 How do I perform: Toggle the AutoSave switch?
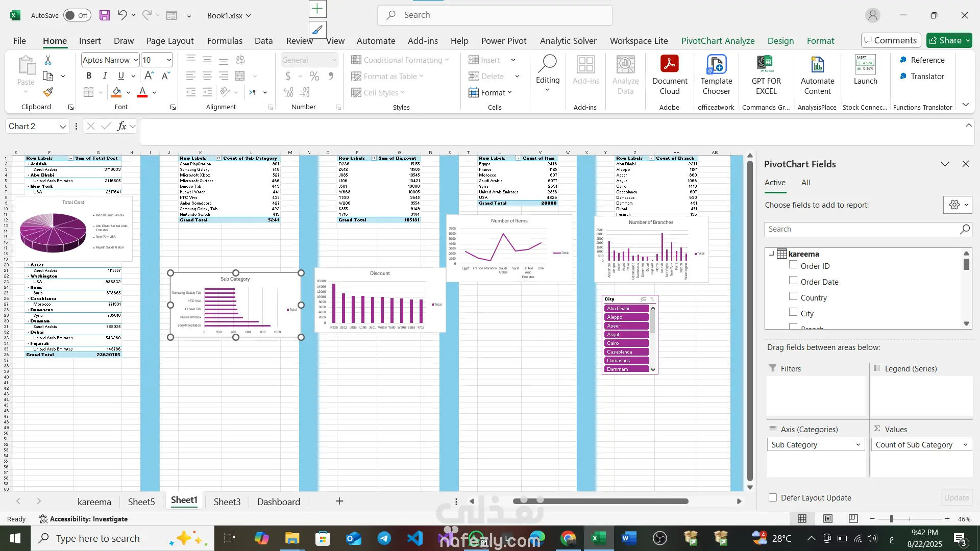tap(77, 15)
